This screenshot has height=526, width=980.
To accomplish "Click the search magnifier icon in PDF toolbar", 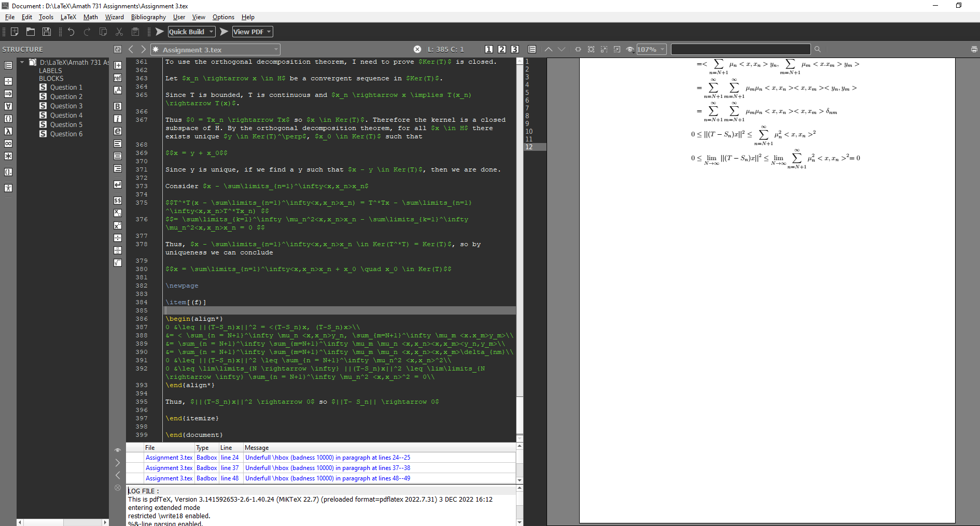I will 818,49.
